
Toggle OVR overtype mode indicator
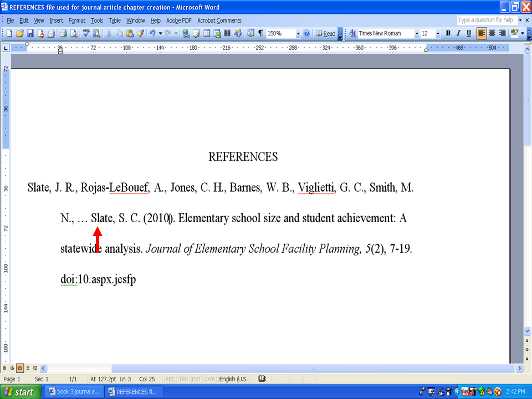pos(210,379)
